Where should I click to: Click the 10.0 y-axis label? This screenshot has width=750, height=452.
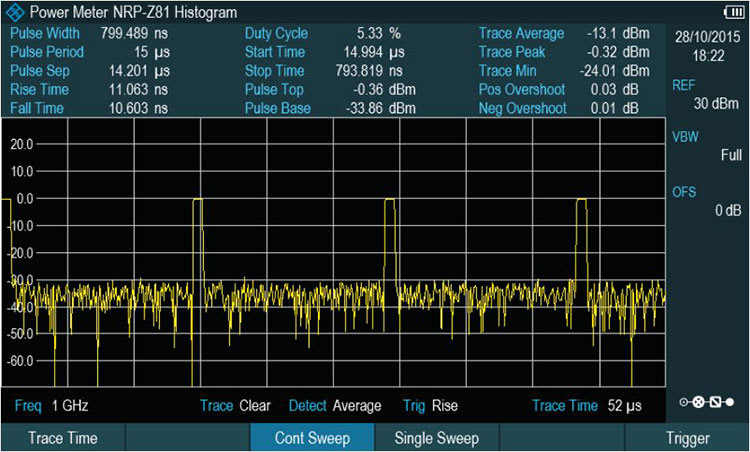click(22, 171)
